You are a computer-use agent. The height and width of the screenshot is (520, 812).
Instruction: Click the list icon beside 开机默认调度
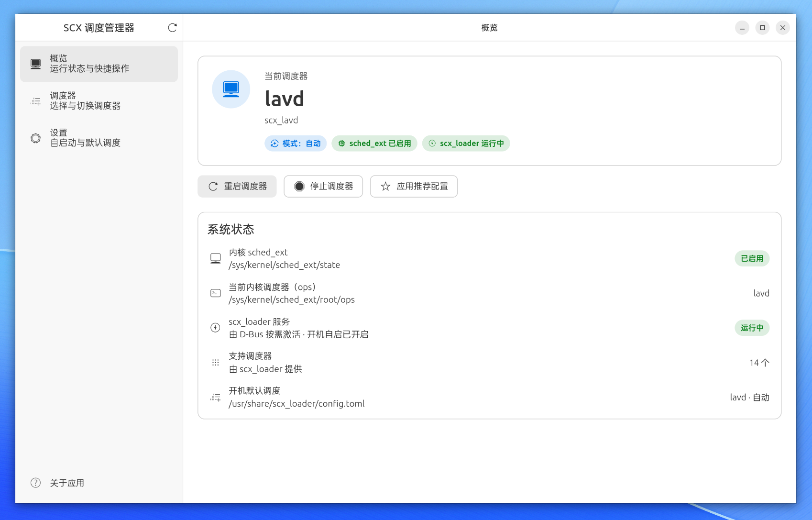point(216,397)
